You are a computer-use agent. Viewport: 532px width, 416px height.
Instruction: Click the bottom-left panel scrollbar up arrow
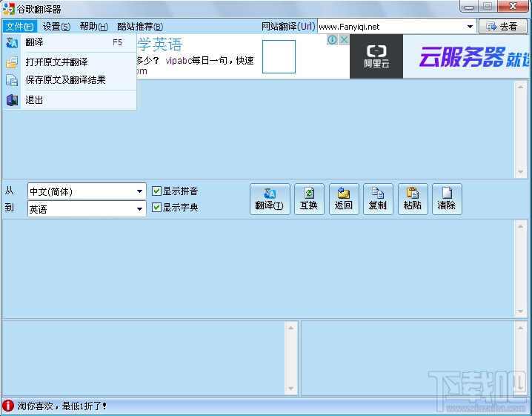[x=290, y=328]
